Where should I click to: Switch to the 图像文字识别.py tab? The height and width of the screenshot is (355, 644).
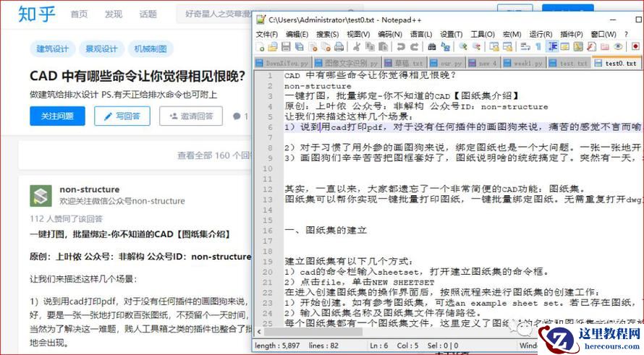[347, 63]
